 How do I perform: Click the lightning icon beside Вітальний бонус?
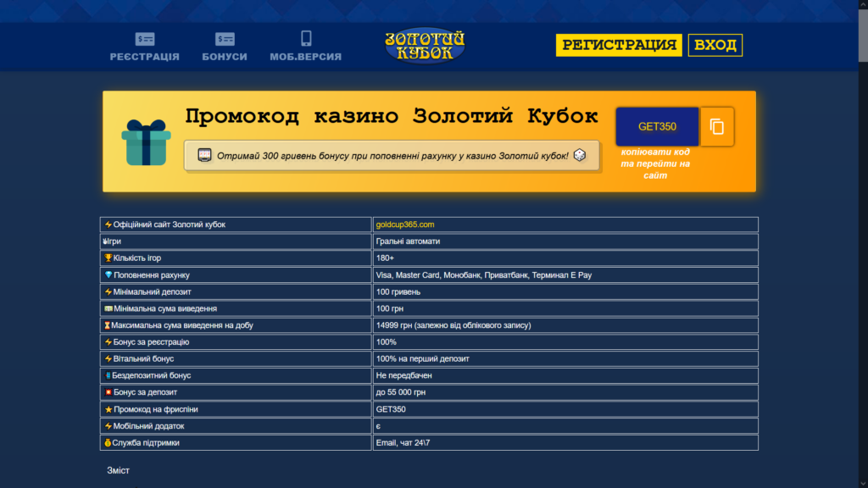pos(108,358)
